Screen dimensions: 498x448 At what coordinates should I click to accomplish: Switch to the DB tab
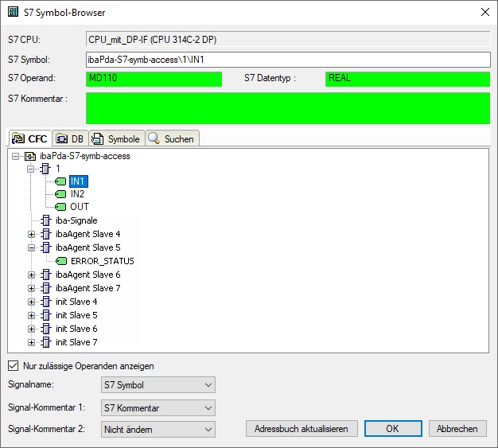70,138
